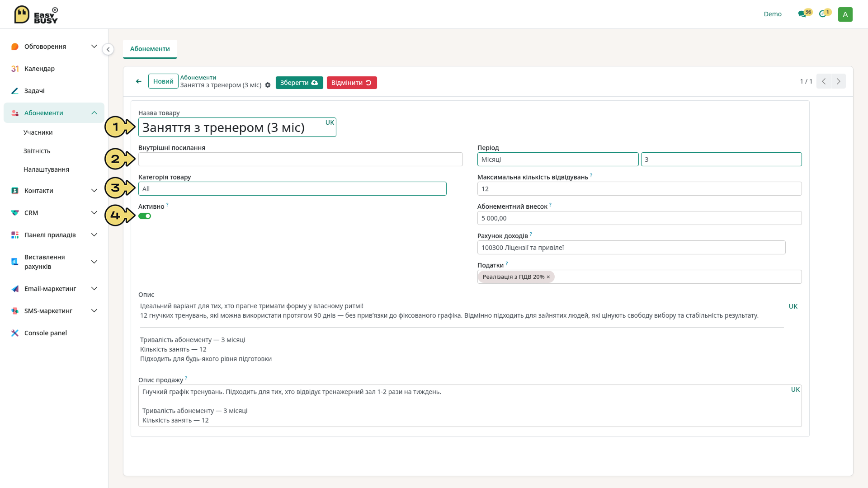This screenshot has width=868, height=488.
Task: Show help tooltip for Абонементний внесок
Action: (x=550, y=205)
